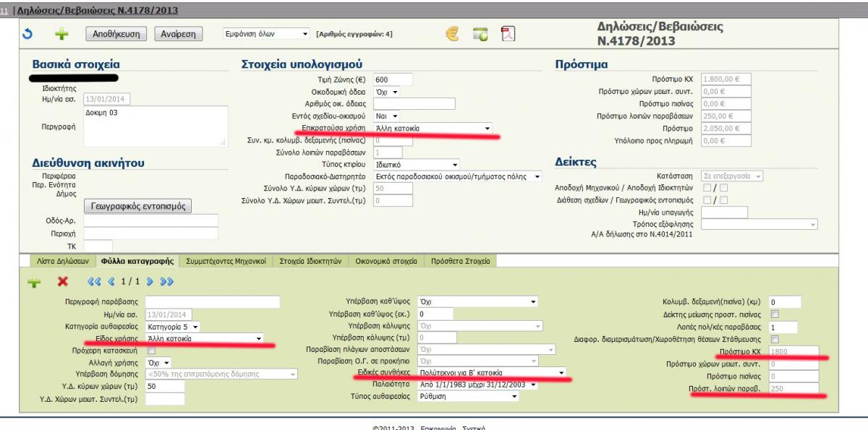Click the Γεωγραφικός εντοπισμός button

[137, 206]
